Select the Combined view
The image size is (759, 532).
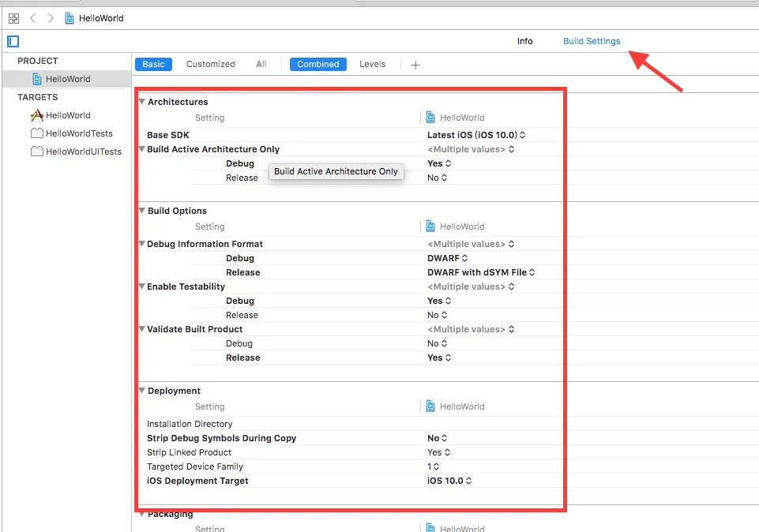point(318,64)
